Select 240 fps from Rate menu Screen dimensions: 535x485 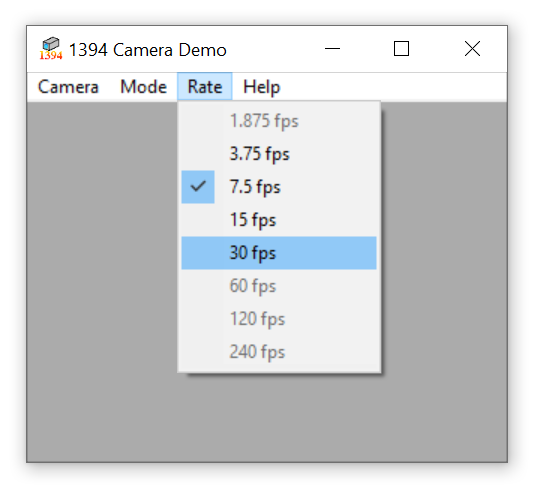click(279, 352)
